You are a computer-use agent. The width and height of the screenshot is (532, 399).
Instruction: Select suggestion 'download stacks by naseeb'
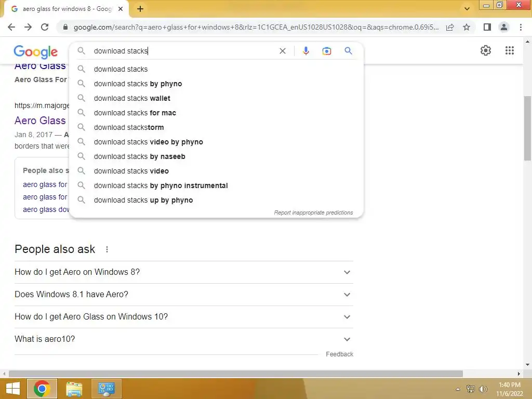click(216, 157)
